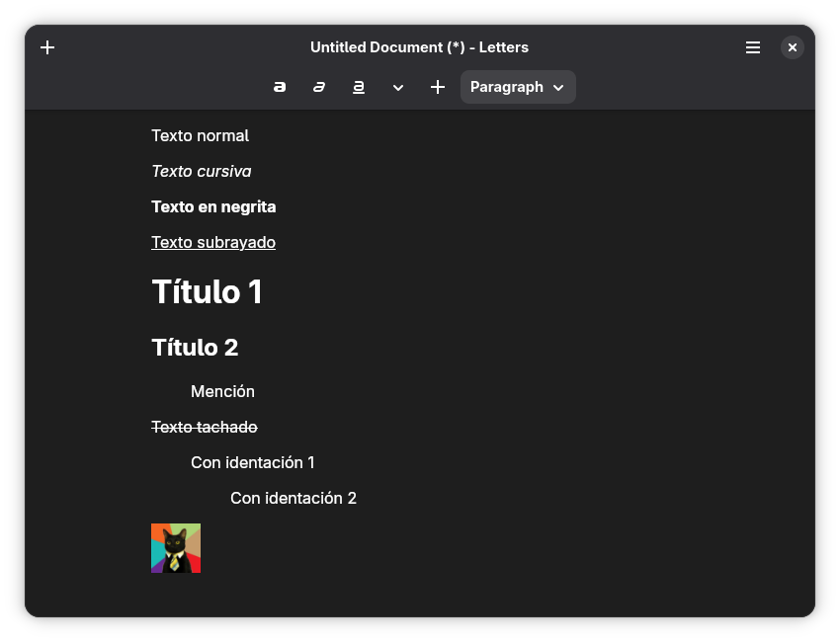The image size is (840, 642).
Task: Expand the more formatting options chevron
Action: (398, 87)
